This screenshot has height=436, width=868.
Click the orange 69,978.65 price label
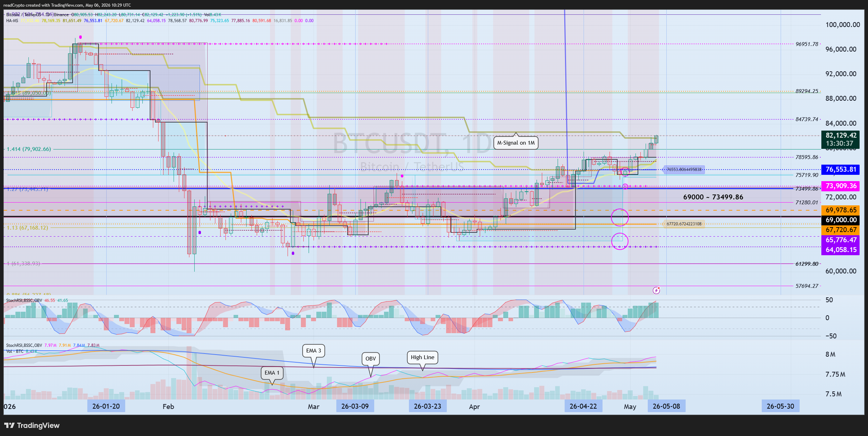(x=840, y=210)
